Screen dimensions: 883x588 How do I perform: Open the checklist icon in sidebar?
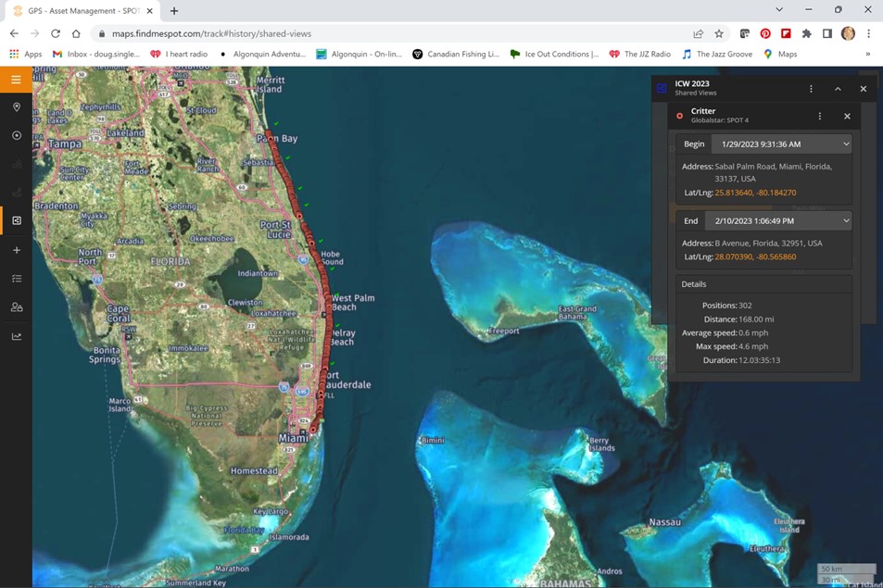coord(16,279)
